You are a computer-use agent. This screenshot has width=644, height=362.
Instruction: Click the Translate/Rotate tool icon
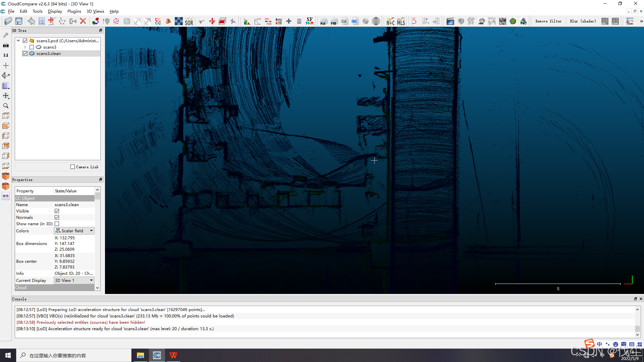(x=212, y=21)
